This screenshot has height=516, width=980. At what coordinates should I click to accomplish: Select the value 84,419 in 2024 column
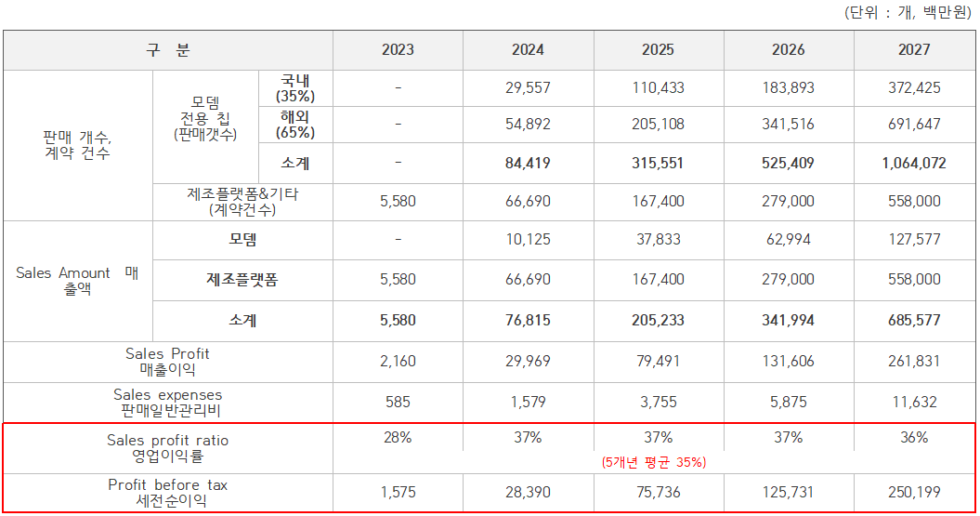[528, 163]
